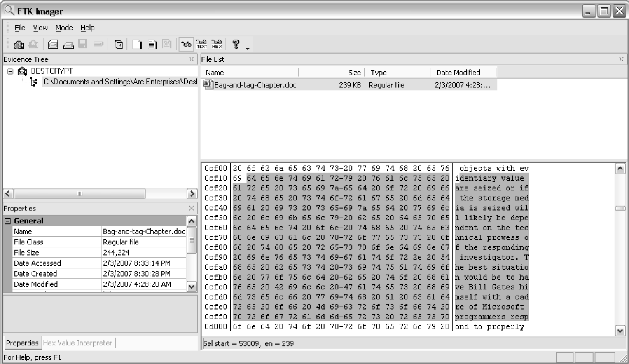Screen dimensions: 629x364
Task: Click the hex viewer scrollbar thumb
Action: point(620,209)
